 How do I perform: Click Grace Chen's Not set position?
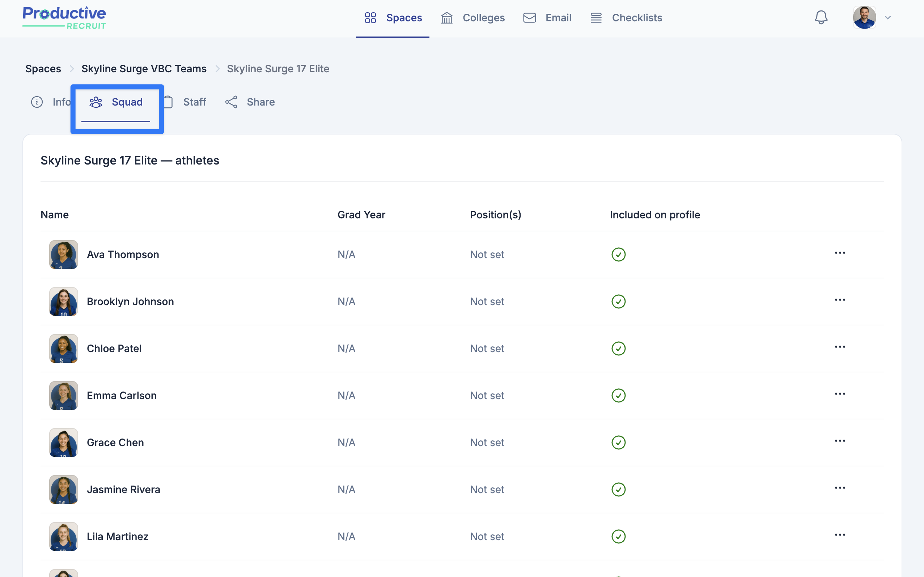[x=487, y=442]
